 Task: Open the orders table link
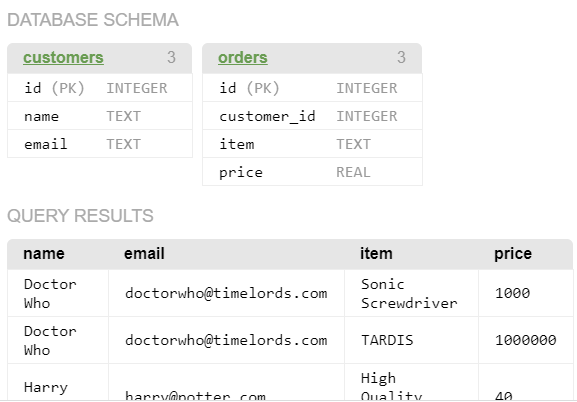(243, 58)
